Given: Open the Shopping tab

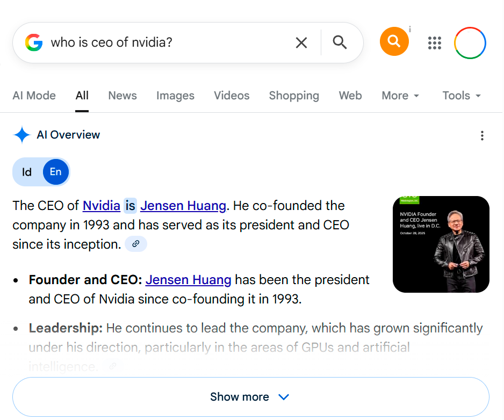Looking at the screenshot, I should tap(294, 96).
